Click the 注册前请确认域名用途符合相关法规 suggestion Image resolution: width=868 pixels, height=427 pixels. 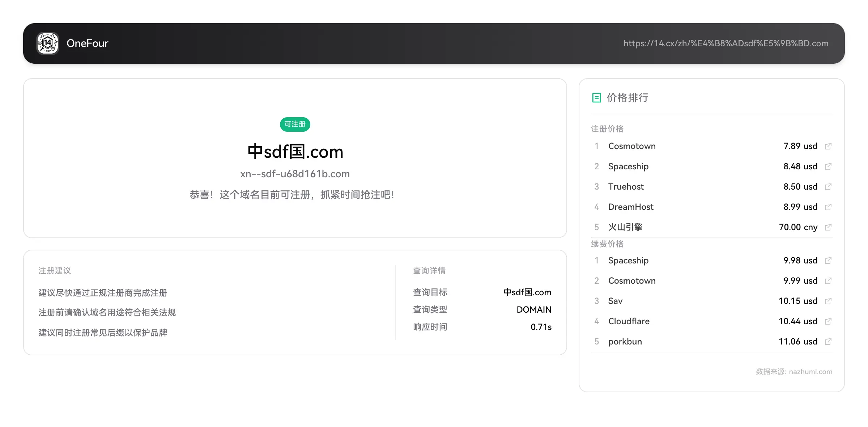coord(107,312)
